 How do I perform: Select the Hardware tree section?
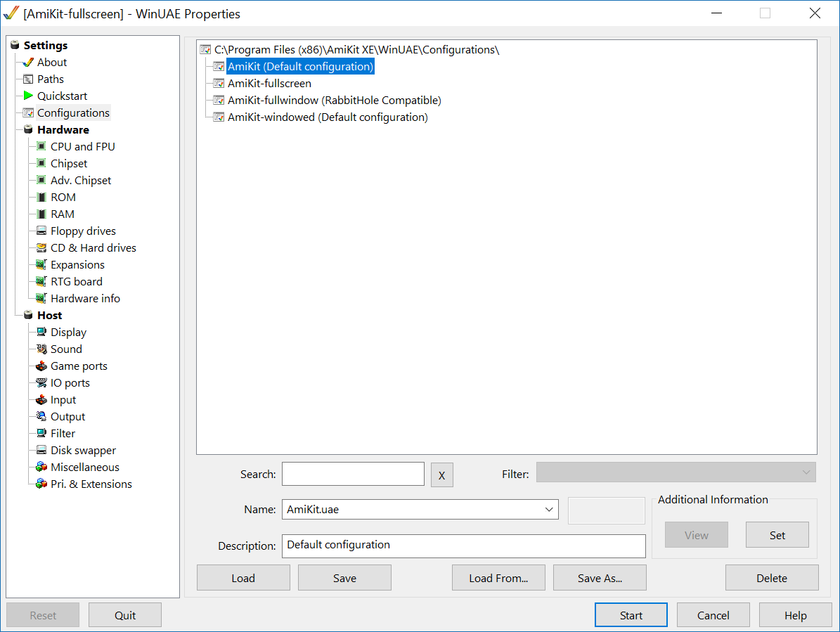pyautogui.click(x=63, y=129)
